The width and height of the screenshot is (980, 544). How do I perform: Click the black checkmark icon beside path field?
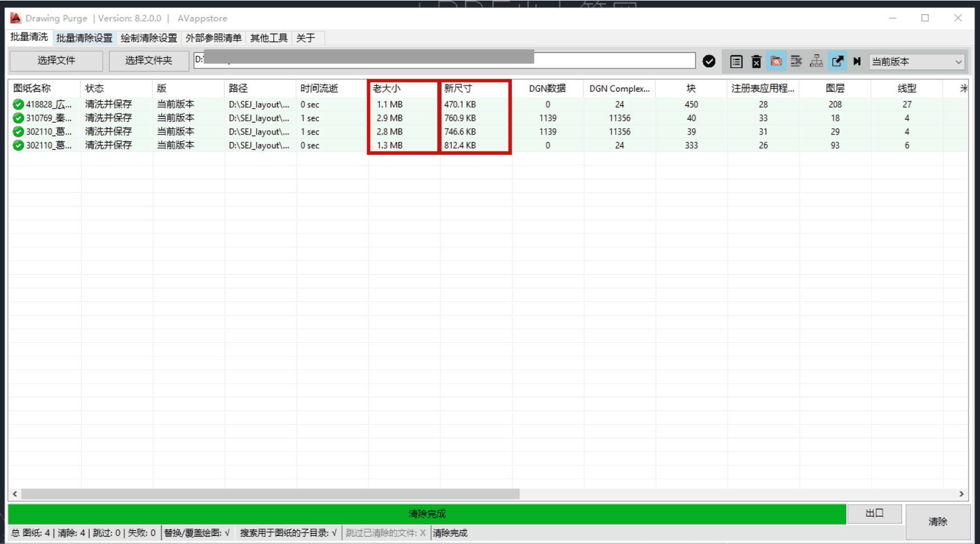pos(709,61)
